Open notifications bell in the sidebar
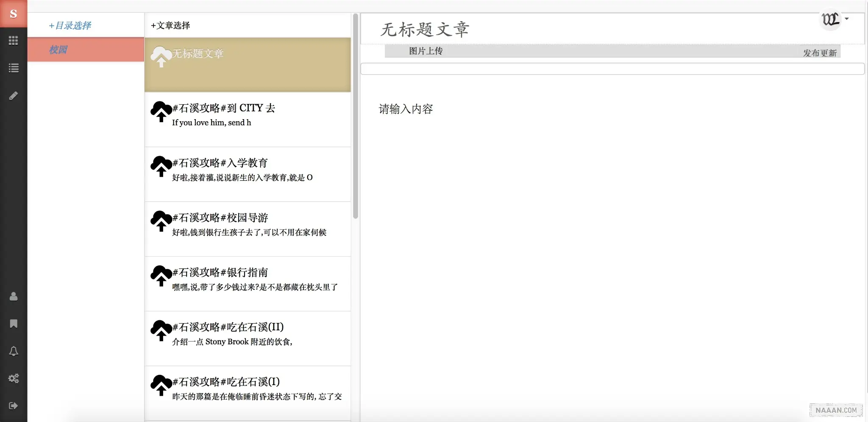The image size is (868, 422). pyautogui.click(x=14, y=351)
